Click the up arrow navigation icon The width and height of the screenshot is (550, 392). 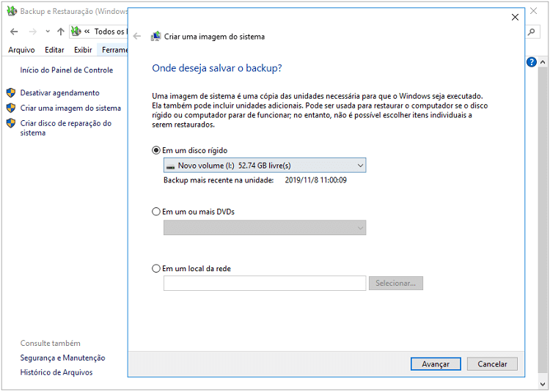[x=61, y=32]
